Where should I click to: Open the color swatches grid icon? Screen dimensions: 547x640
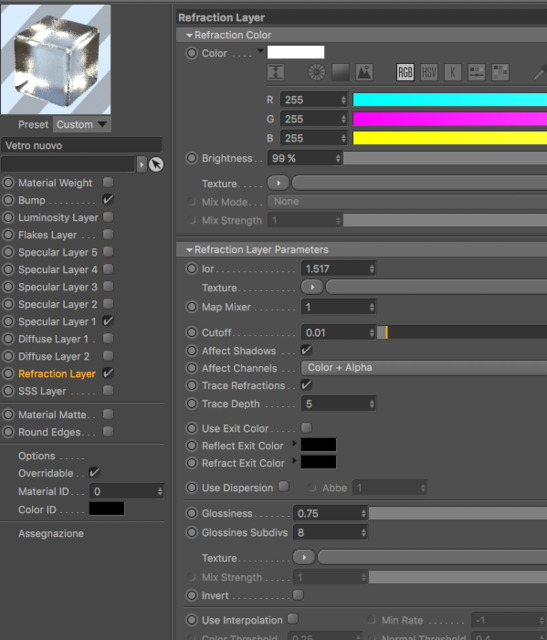coord(500,72)
